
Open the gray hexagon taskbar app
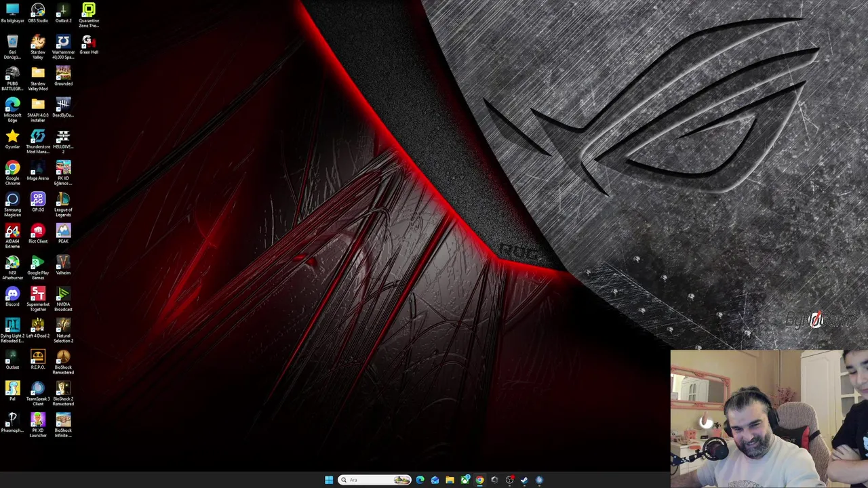[494, 480]
